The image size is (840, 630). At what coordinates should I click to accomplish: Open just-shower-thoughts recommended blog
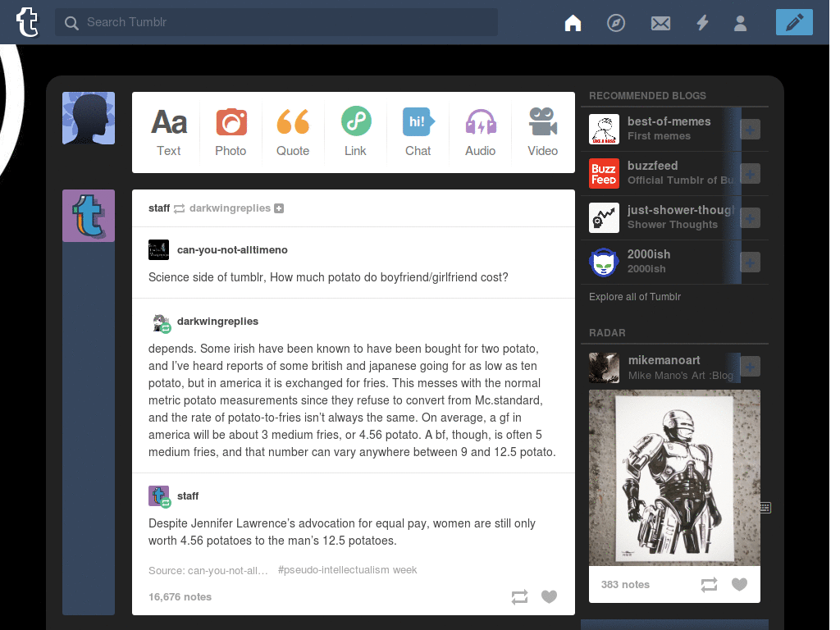point(681,210)
